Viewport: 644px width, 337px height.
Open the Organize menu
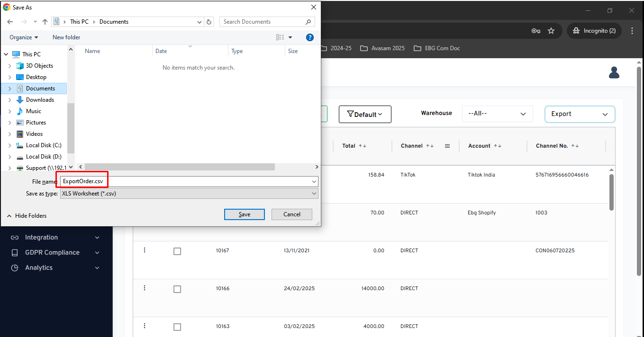coord(24,37)
